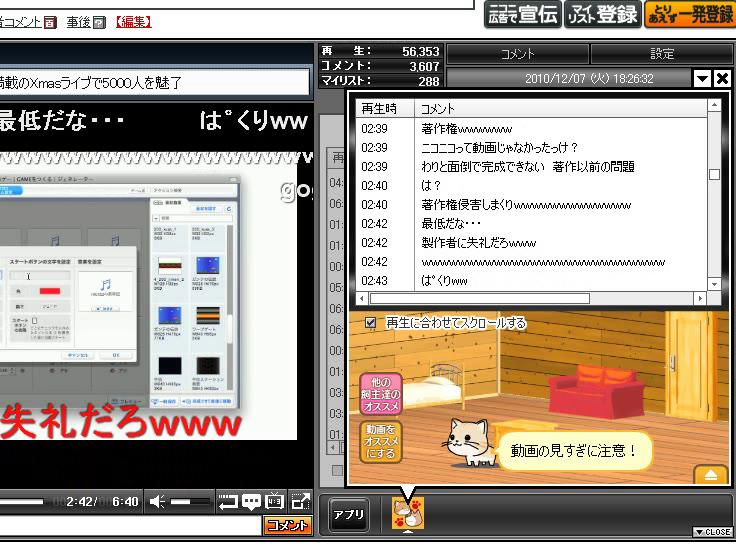Click the horizontal scrollbar thumb
This screenshot has height=548, width=736.
coord(480,298)
